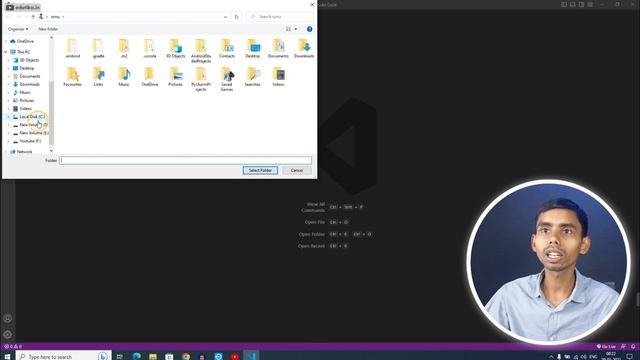This screenshot has width=640, height=360.
Task: Switch to VS Code from taskbar
Action: (x=251, y=356)
